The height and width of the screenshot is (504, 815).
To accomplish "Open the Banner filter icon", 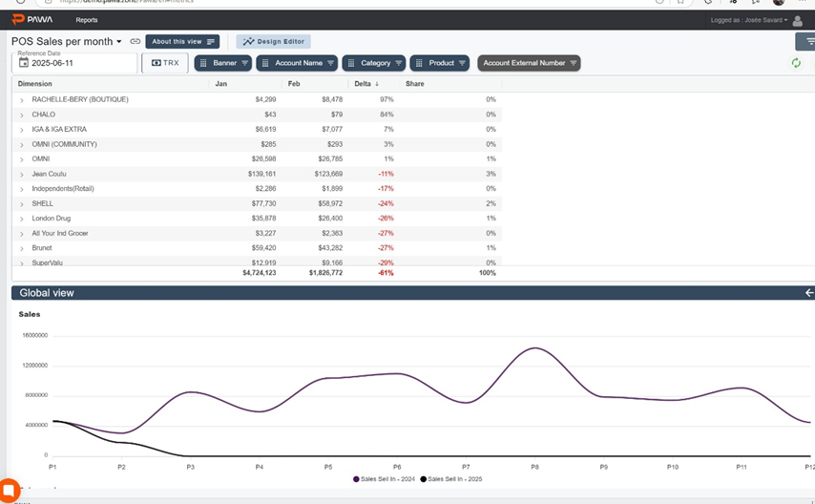I will pos(244,63).
